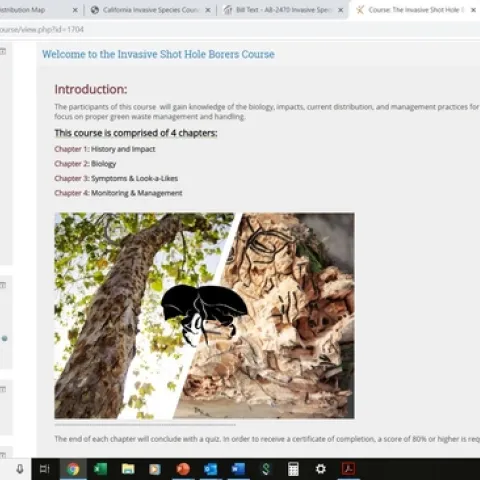The image size is (480, 480).
Task: Open Outlook from the taskbar
Action: pyautogui.click(x=210, y=469)
